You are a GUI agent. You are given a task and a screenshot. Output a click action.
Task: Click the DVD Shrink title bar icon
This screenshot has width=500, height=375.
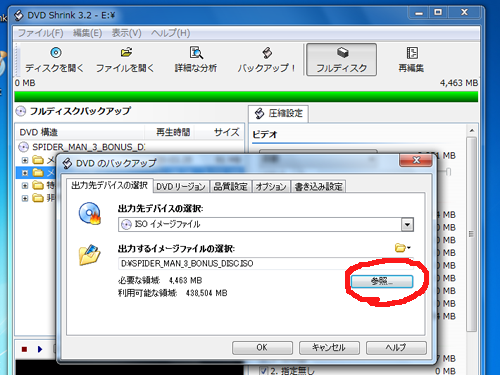[19, 15]
